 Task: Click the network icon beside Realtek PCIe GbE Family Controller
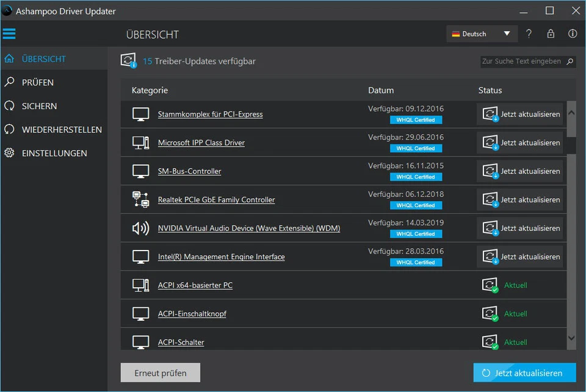[x=140, y=199]
